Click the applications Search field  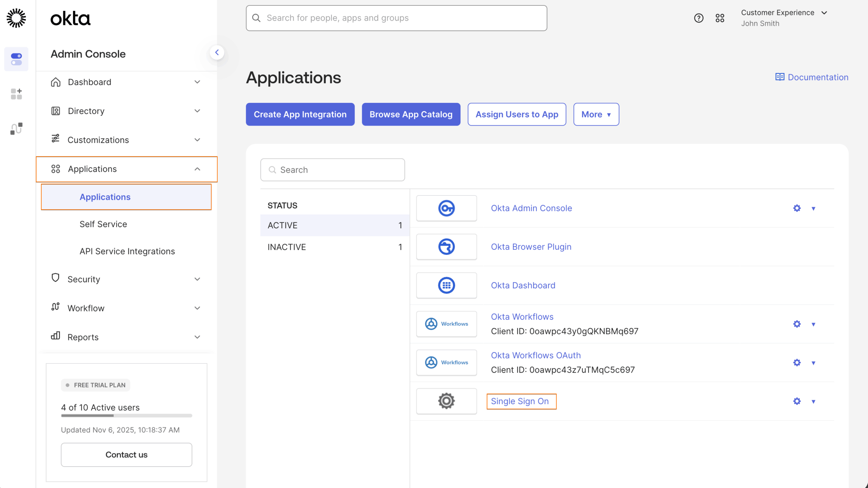(332, 170)
